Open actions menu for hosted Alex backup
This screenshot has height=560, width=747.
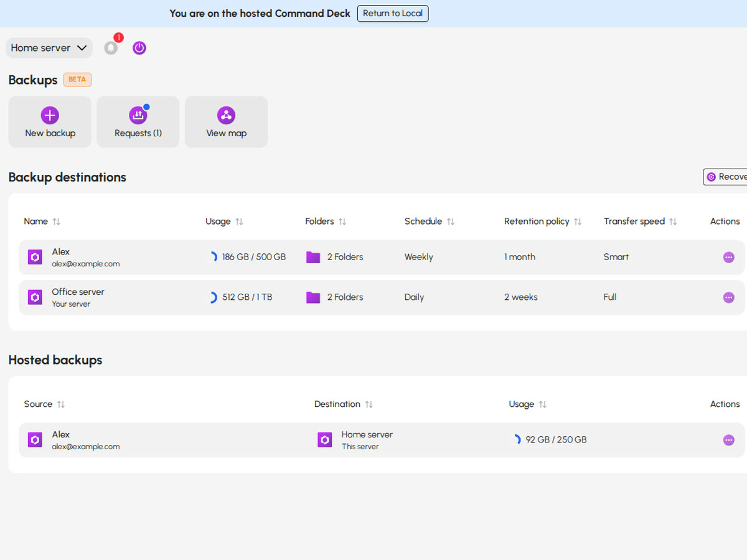click(x=728, y=441)
